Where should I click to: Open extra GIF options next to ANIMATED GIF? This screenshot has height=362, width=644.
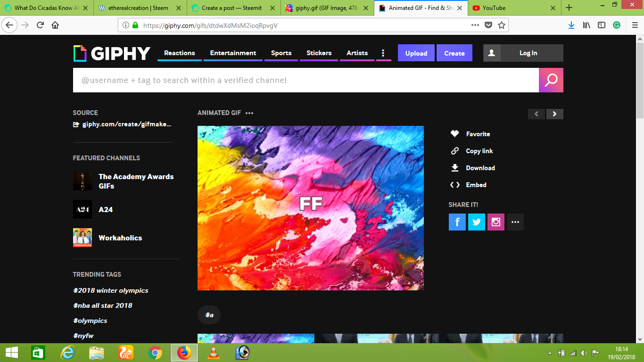pyautogui.click(x=249, y=113)
